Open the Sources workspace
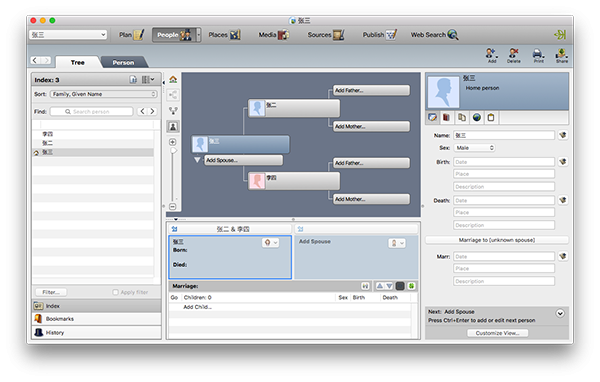This screenshot has width=600, height=382. point(326,35)
